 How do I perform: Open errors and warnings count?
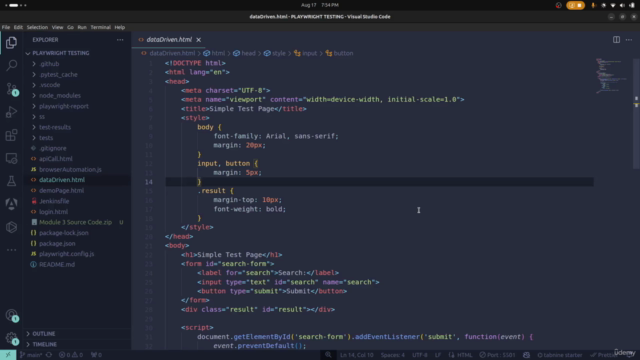71,355
